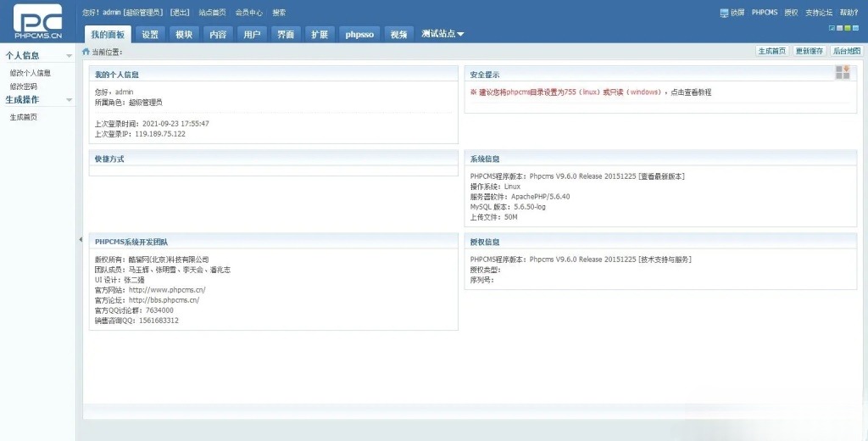Click the 点击查看教程 link
868x441 pixels.
point(691,92)
